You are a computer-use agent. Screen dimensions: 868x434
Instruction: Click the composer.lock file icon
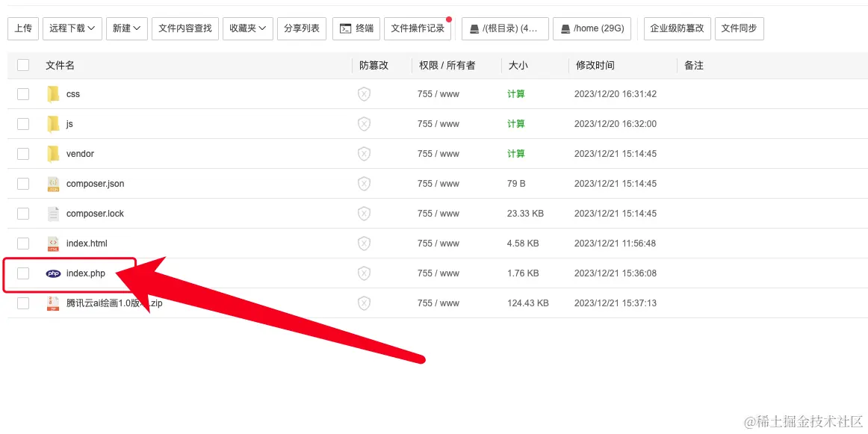click(53, 214)
